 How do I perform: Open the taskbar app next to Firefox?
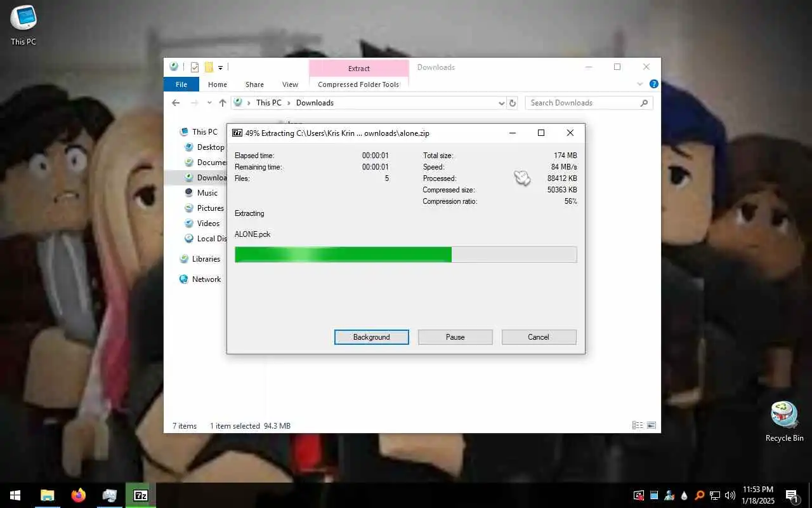tap(109, 495)
